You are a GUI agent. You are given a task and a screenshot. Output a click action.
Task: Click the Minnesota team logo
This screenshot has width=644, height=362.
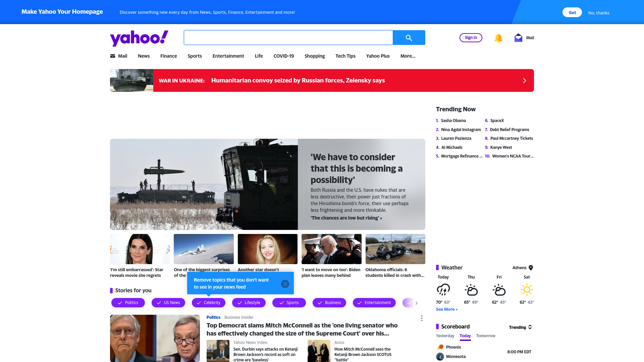click(x=440, y=357)
